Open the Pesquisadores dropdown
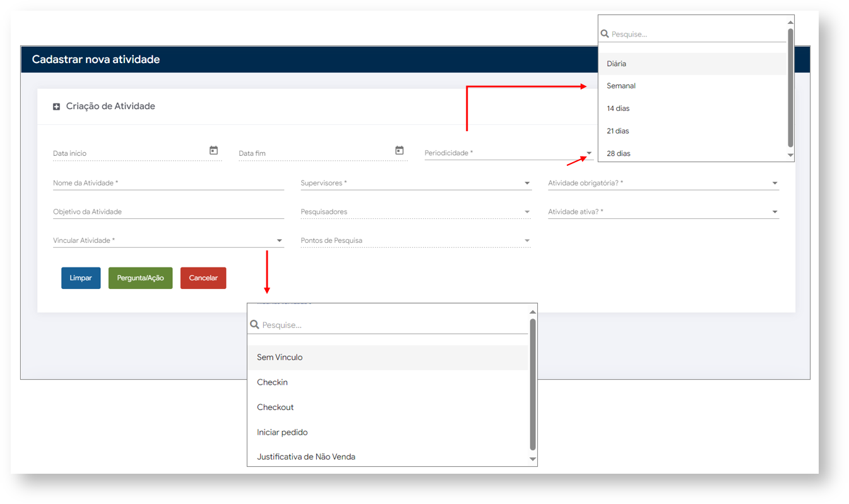 click(526, 212)
